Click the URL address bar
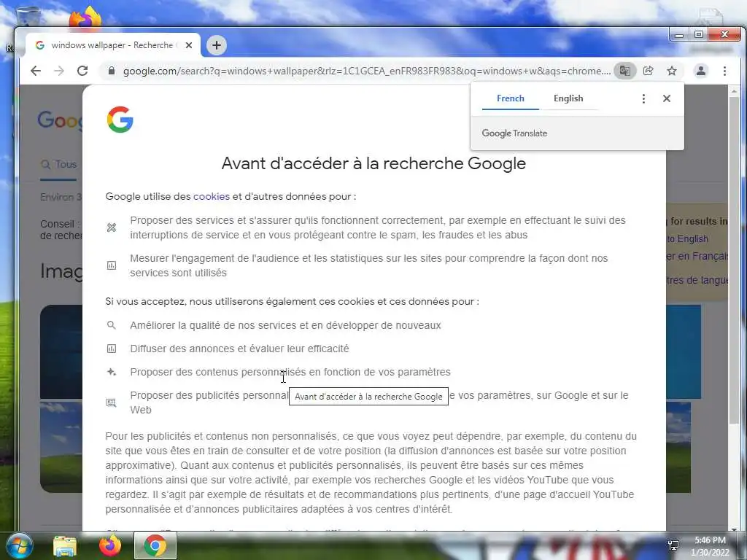 (367, 71)
